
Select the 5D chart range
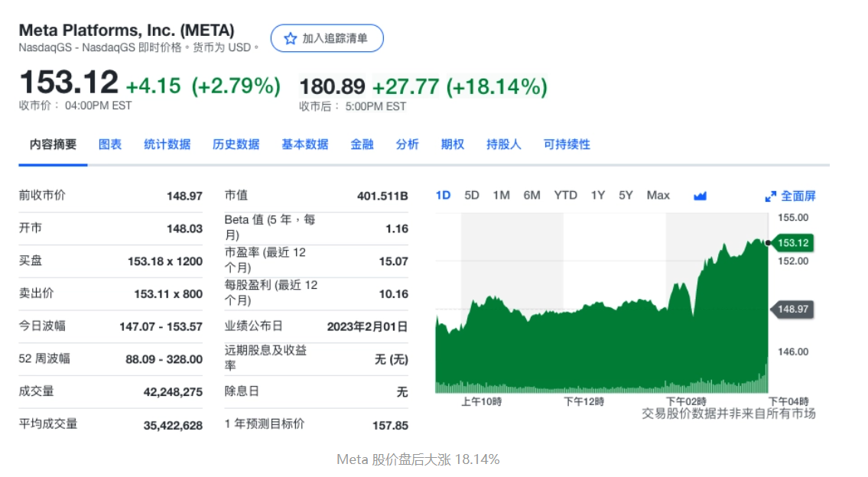(x=472, y=196)
